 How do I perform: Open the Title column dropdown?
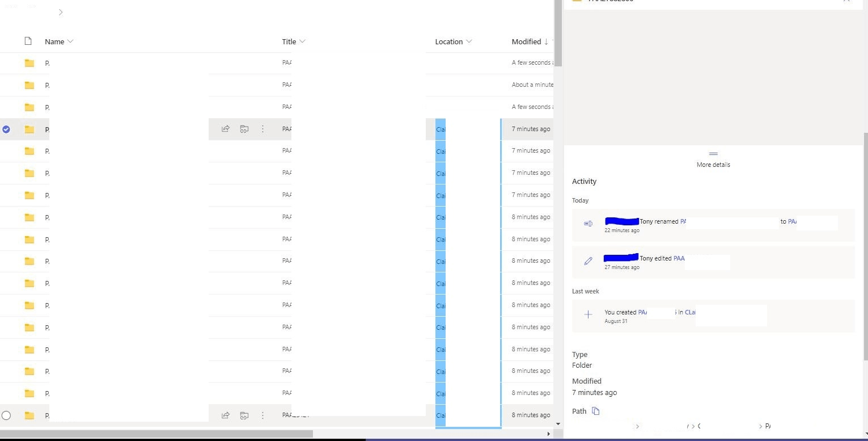tap(302, 41)
